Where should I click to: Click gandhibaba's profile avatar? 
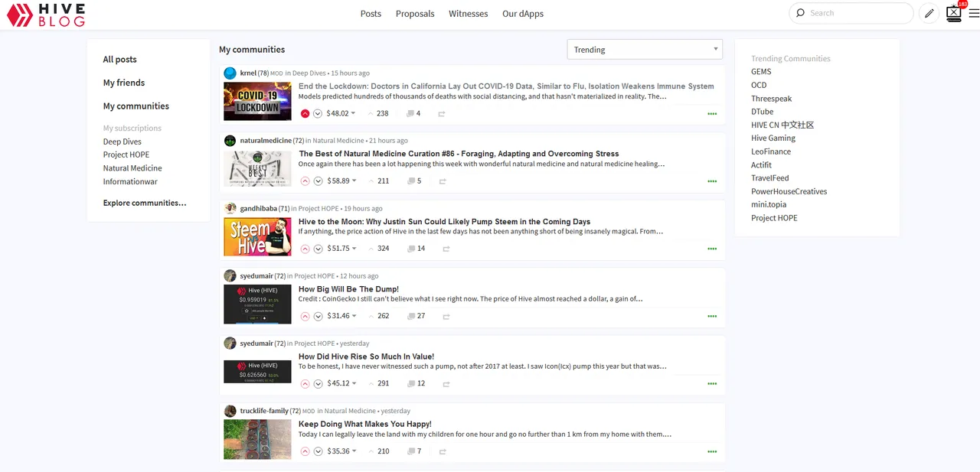tap(230, 208)
